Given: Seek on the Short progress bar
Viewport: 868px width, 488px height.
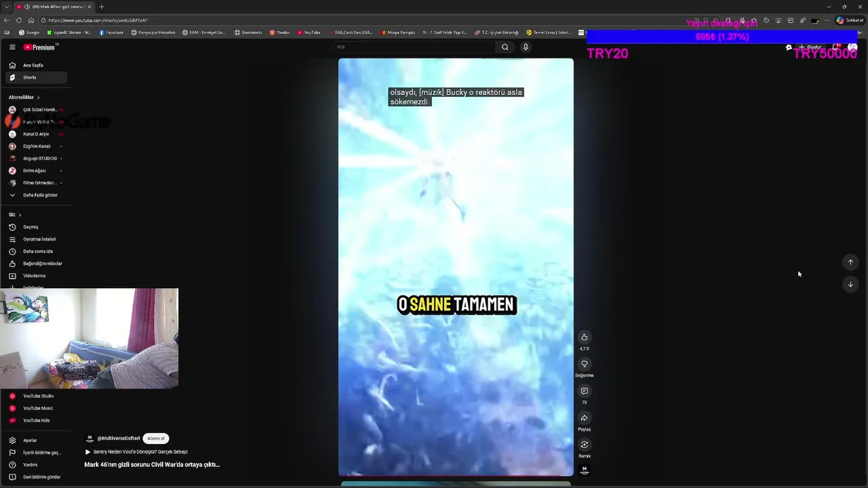Looking at the screenshot, I should (x=456, y=475).
